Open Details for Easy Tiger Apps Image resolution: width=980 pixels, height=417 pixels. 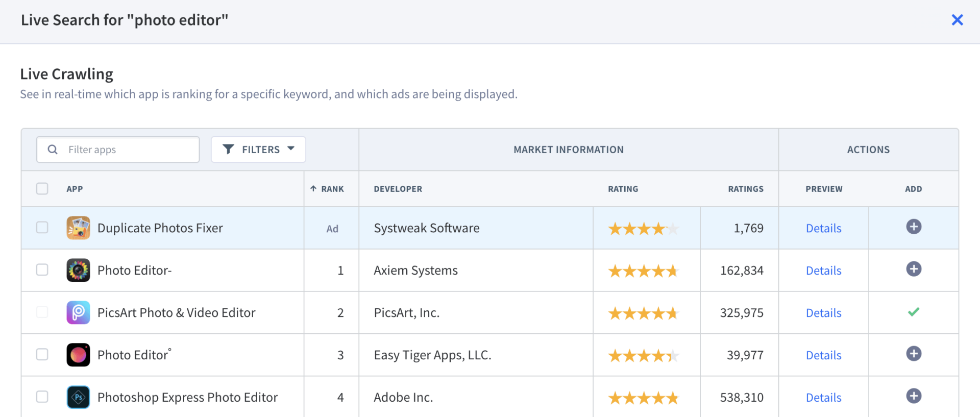[x=823, y=355]
